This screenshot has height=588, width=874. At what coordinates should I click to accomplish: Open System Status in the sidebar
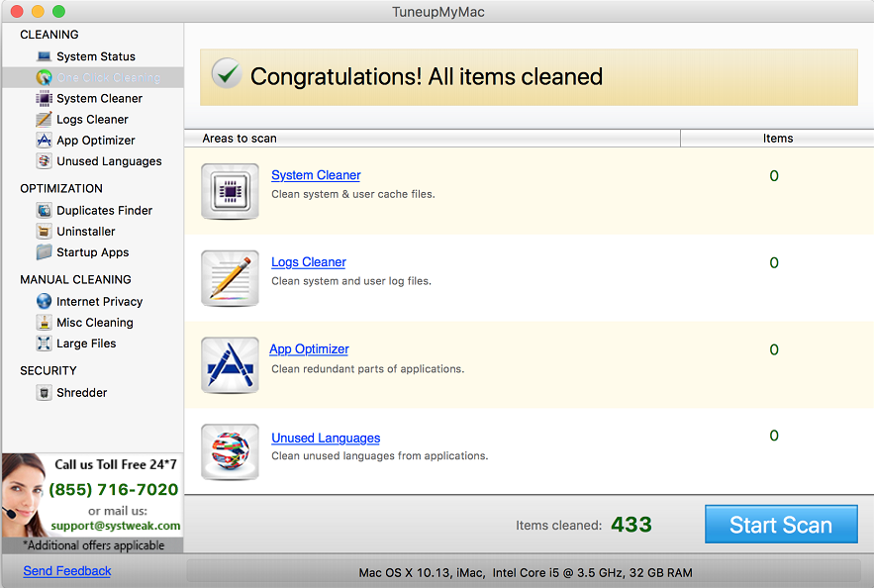96,56
